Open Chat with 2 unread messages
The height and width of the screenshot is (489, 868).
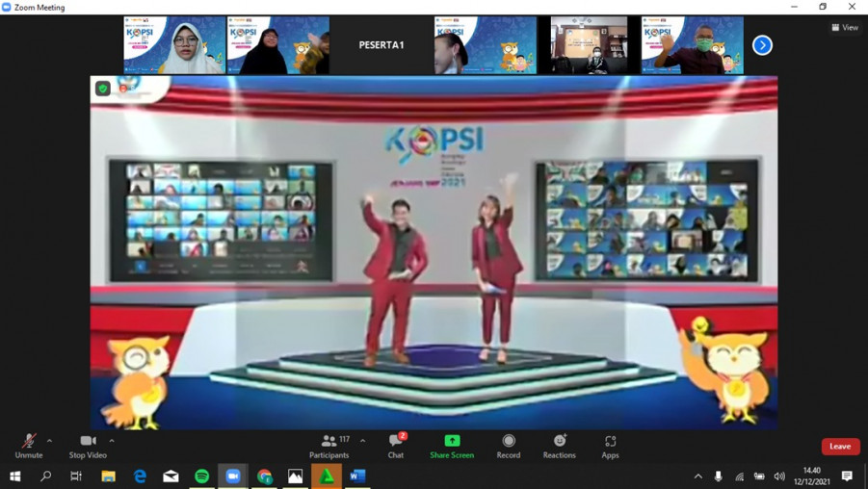[x=396, y=447]
